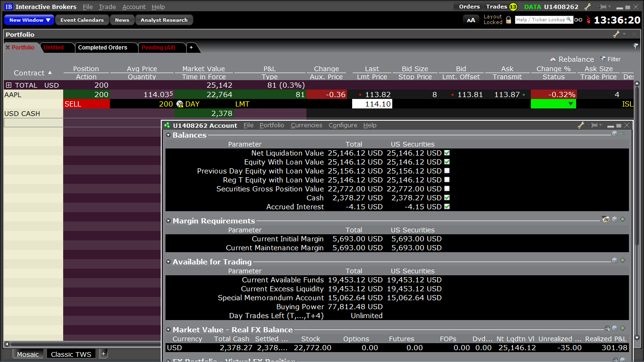Open Available for Trading help icon
Screen dimensions: 644x362
coord(615,260)
